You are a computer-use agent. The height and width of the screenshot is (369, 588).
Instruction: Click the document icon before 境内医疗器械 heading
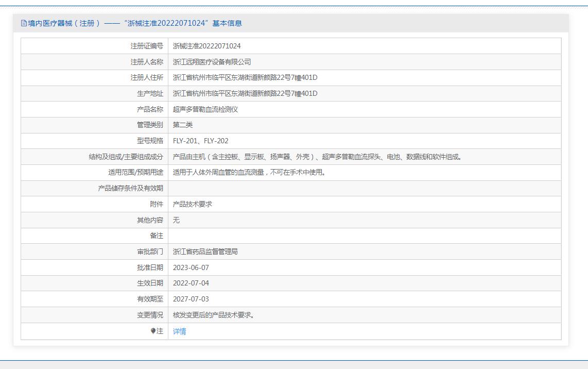point(24,23)
